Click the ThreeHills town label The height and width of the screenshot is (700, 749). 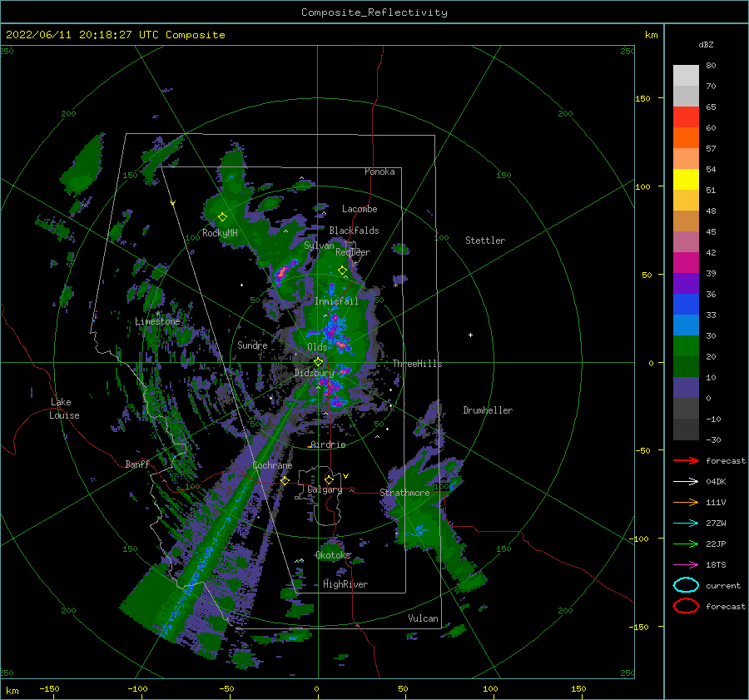click(x=418, y=364)
